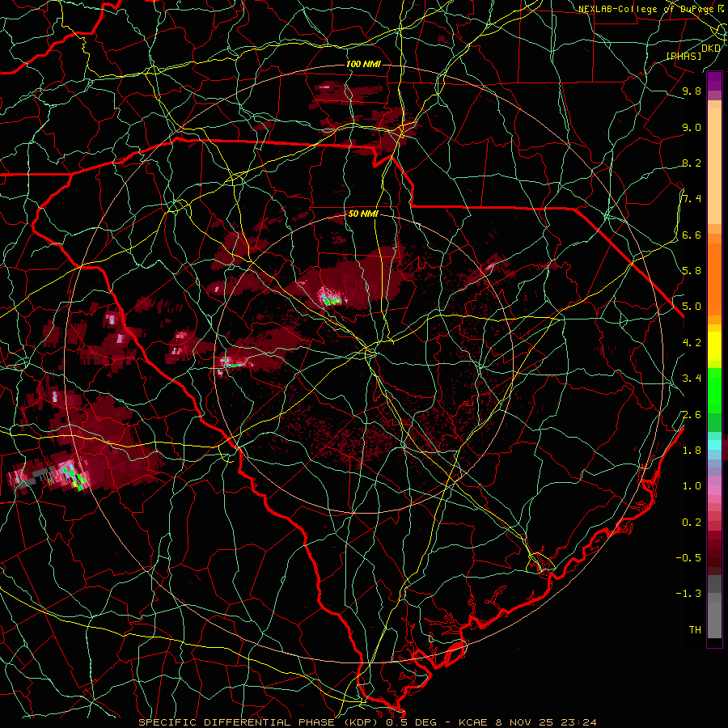Select the 50 NMI range ring label
The width and height of the screenshot is (728, 728).
click(363, 214)
